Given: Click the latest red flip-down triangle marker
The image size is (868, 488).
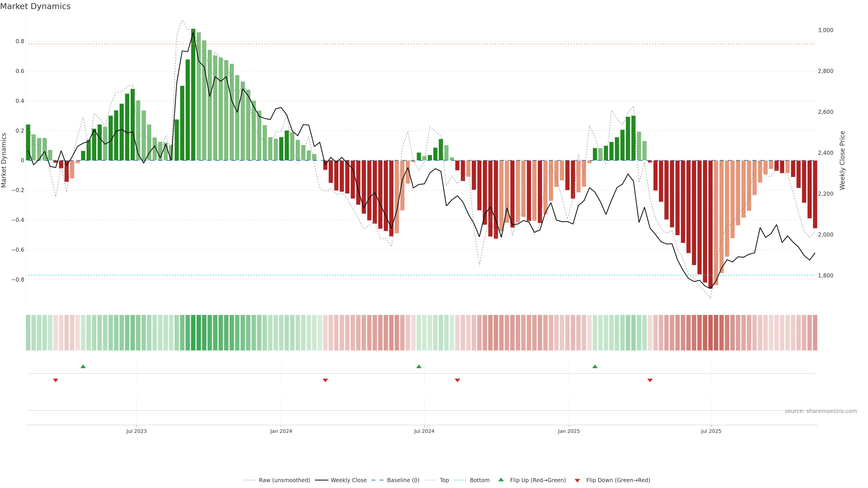Looking at the screenshot, I should point(650,380).
